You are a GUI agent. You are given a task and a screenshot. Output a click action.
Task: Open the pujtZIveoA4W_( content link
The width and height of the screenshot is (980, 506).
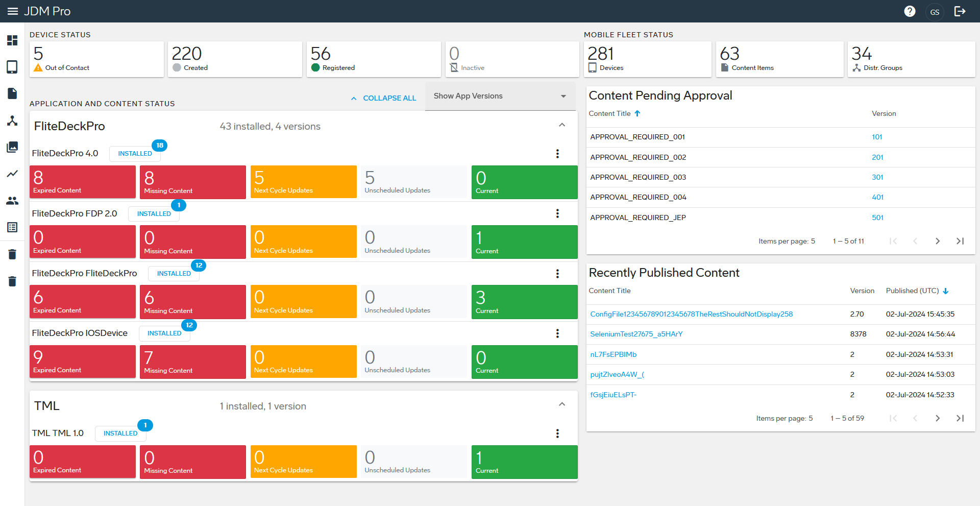(x=617, y=374)
